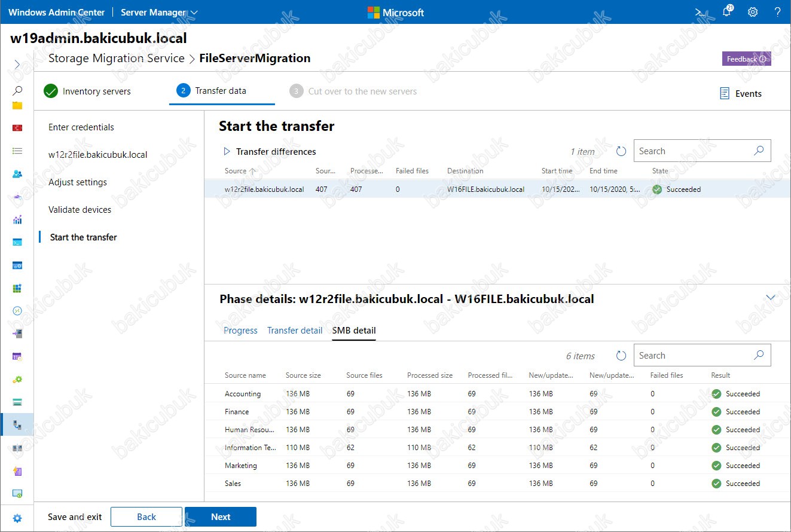Screen dimensions: 791x532
Task: Click the Back button
Action: click(146, 517)
